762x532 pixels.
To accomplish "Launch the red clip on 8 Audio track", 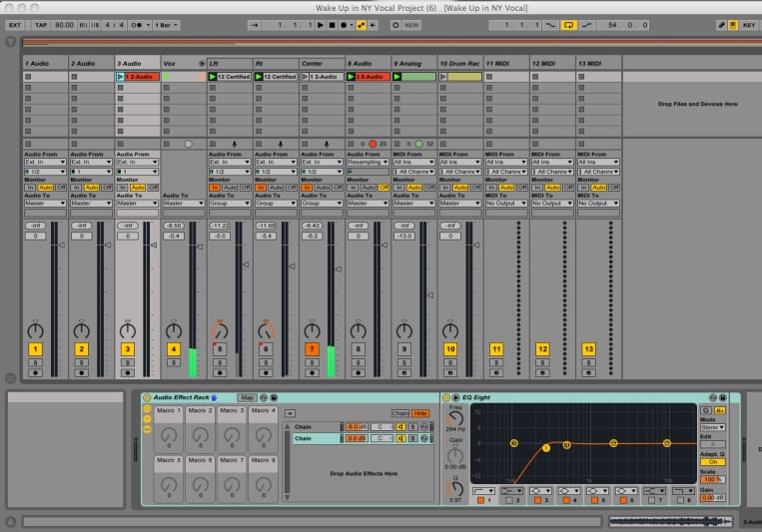I will tap(351, 77).
